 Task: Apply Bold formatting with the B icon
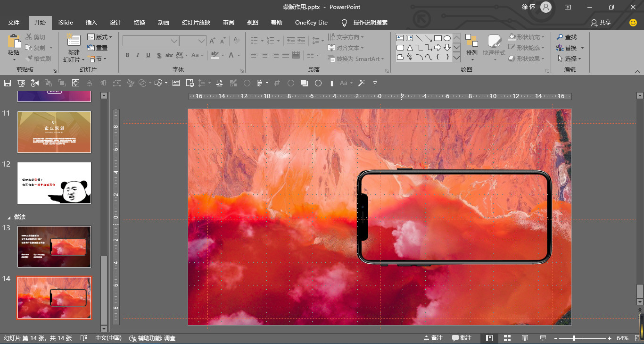click(x=127, y=55)
